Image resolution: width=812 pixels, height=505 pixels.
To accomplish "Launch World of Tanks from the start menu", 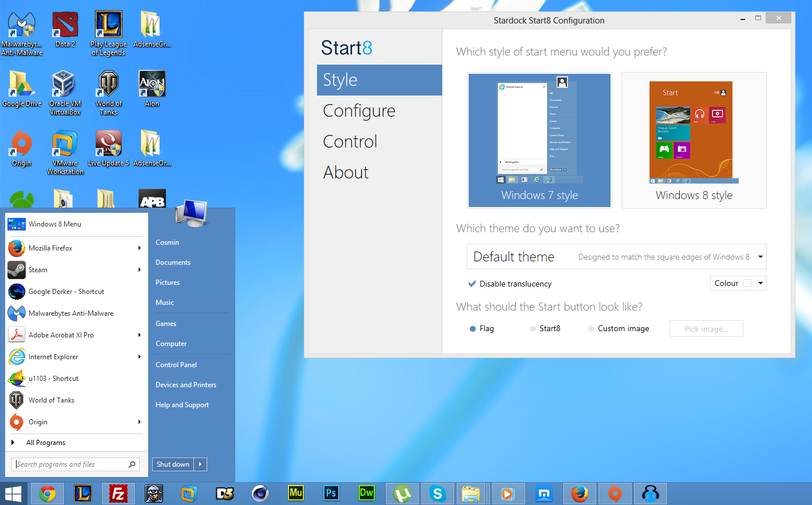I will coord(76,400).
